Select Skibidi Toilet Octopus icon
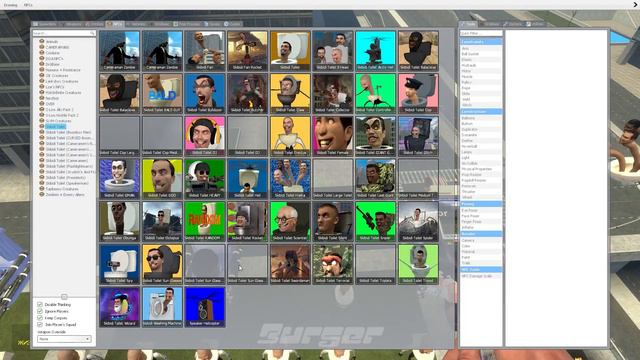640x360 pixels. tap(162, 221)
